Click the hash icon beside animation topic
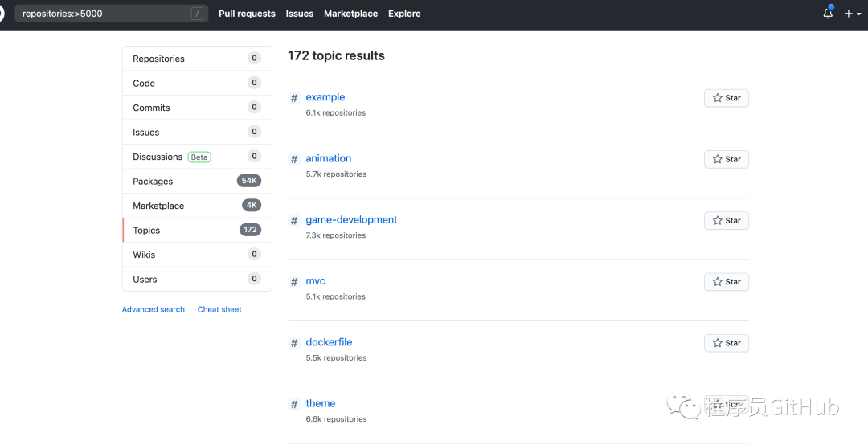Image resolution: width=868 pixels, height=445 pixels. (294, 159)
